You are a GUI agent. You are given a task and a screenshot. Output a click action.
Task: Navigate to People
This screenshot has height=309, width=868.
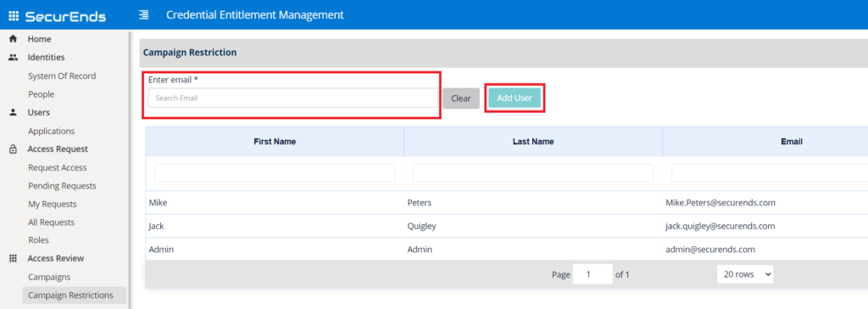[x=41, y=94]
